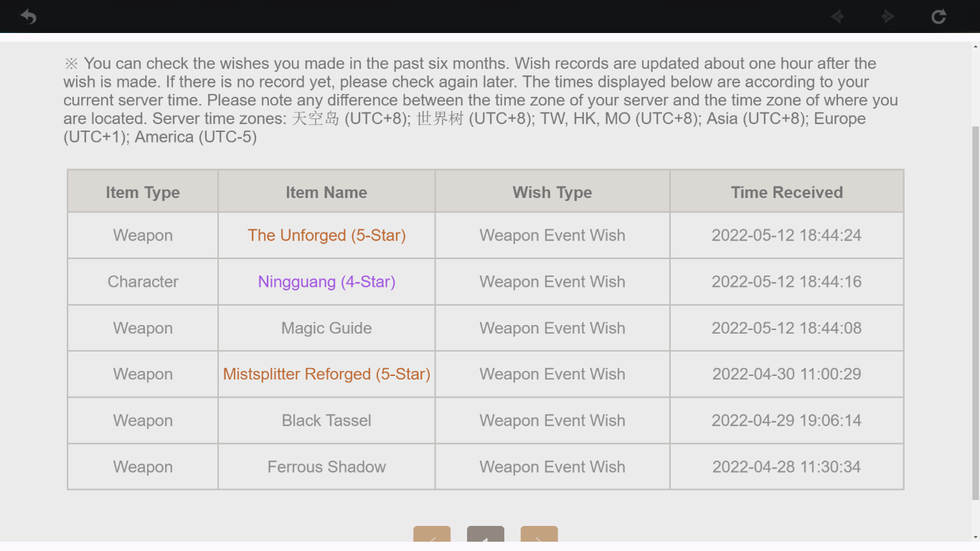This screenshot has width=980, height=551.
Task: Go to next page of wish records
Action: point(539,537)
